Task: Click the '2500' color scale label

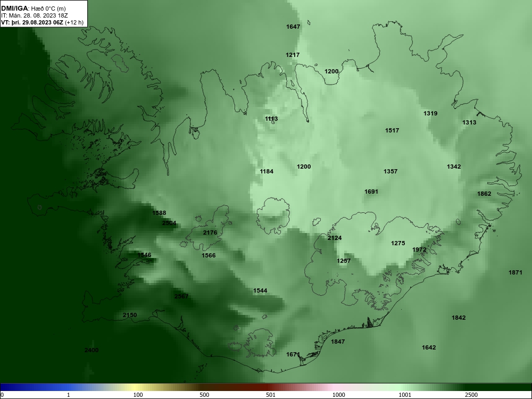Action: tap(471, 395)
